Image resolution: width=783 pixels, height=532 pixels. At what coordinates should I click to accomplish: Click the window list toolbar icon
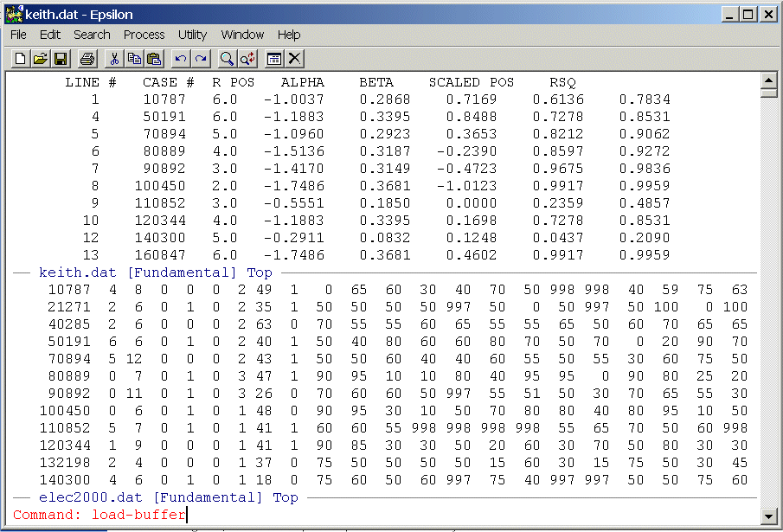[273, 59]
